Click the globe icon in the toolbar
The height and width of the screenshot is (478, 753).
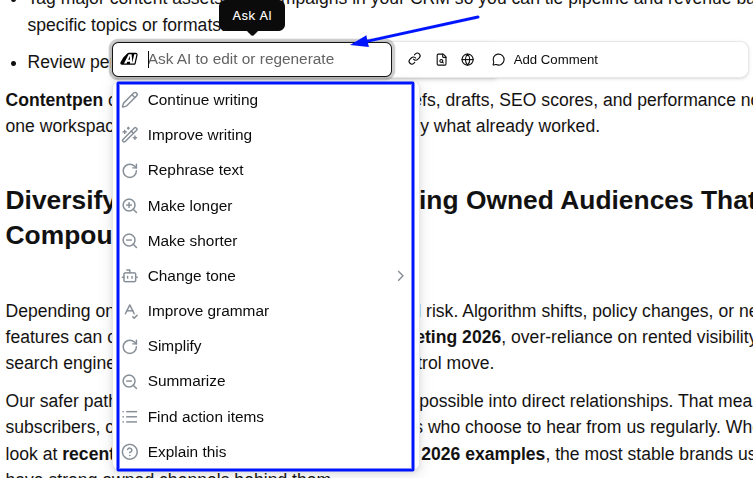pyautogui.click(x=467, y=60)
